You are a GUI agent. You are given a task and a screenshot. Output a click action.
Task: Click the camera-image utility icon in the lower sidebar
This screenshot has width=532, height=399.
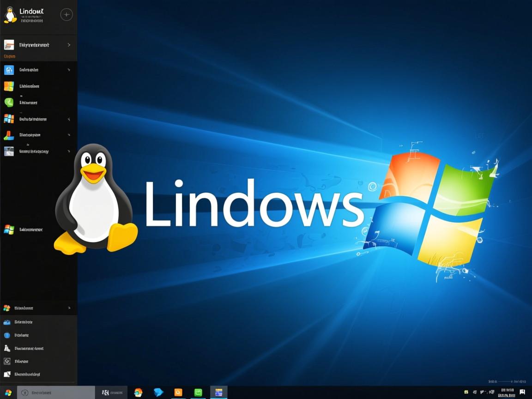[x=8, y=151]
